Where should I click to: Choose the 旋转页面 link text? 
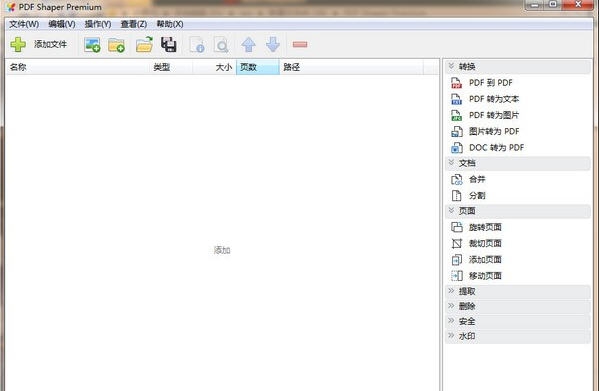(485, 227)
